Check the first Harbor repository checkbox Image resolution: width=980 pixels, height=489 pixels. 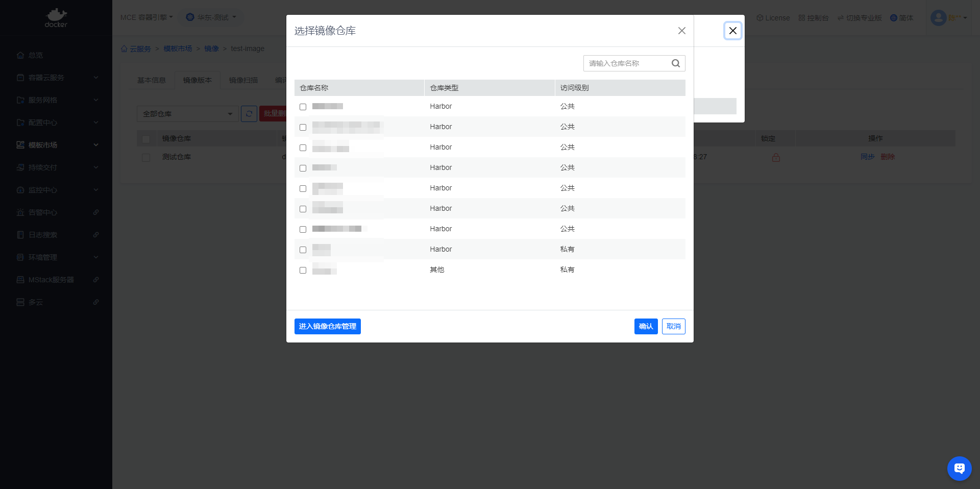click(303, 107)
